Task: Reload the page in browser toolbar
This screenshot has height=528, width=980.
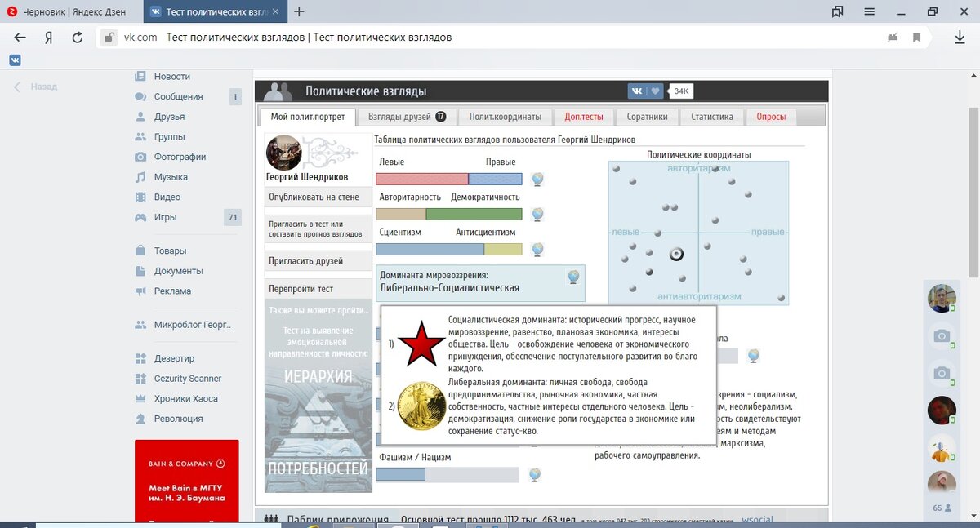Action: click(78, 38)
